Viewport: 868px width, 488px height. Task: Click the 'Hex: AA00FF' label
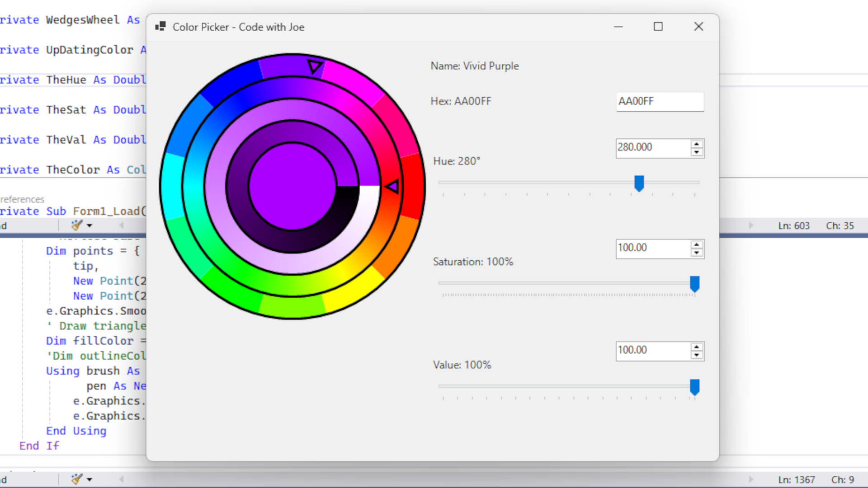[x=461, y=101]
